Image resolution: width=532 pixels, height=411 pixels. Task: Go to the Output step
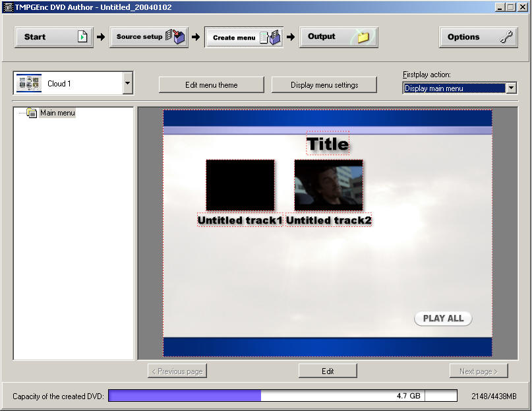coord(339,37)
